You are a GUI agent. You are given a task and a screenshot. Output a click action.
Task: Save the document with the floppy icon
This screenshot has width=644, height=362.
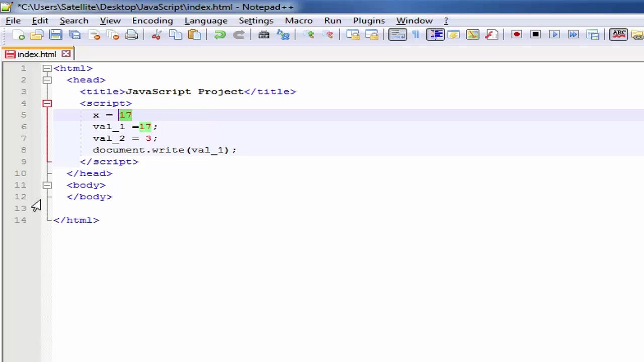(56, 35)
